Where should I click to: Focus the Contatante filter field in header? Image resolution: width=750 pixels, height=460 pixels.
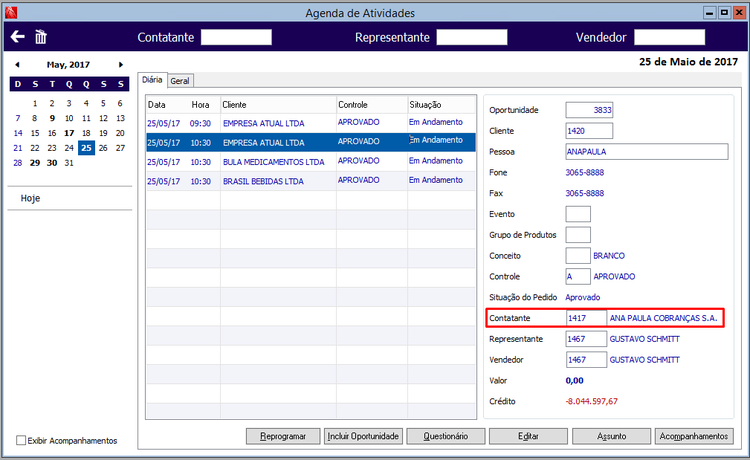pyautogui.click(x=236, y=37)
